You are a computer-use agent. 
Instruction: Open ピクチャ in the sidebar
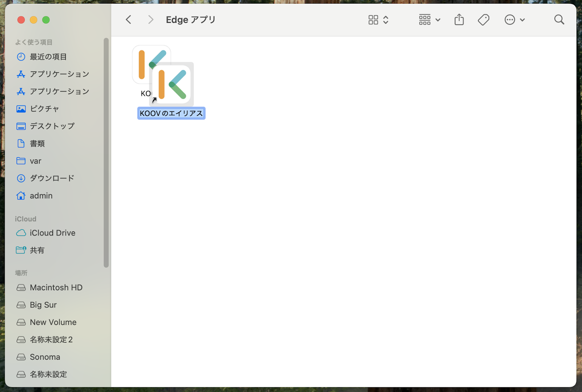tap(38, 109)
